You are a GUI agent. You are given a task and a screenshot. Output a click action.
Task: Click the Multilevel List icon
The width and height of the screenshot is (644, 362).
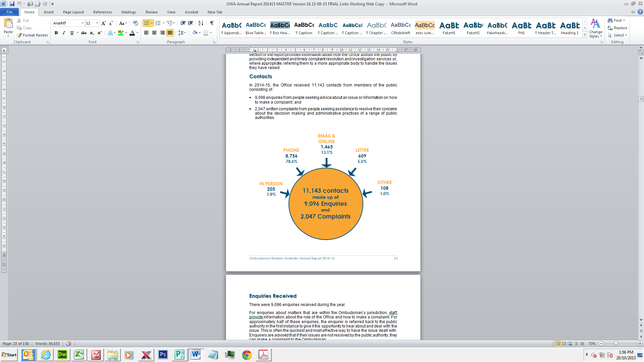(x=170, y=23)
